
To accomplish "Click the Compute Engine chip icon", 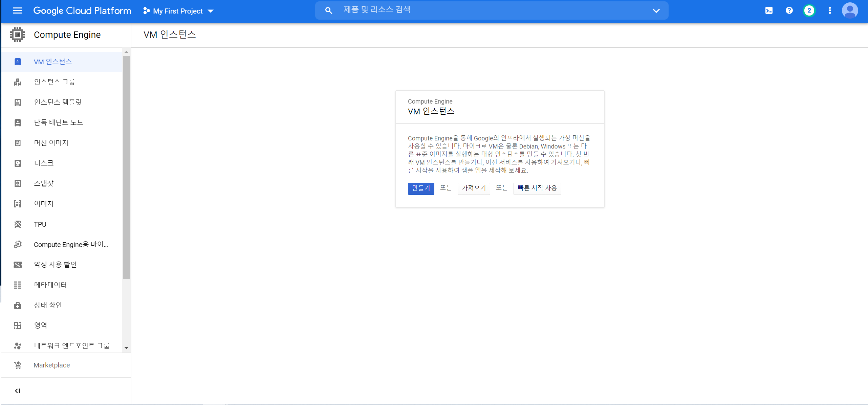I will 17,35.
